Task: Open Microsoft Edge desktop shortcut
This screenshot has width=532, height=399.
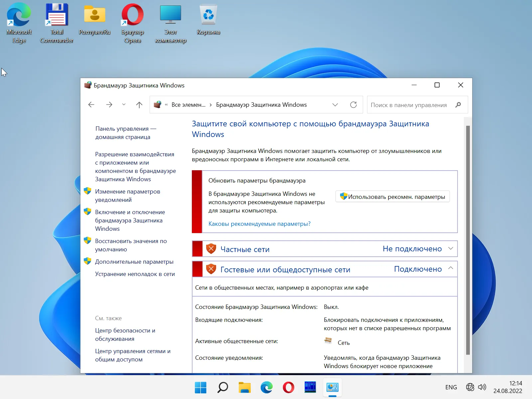Action: coord(19,23)
